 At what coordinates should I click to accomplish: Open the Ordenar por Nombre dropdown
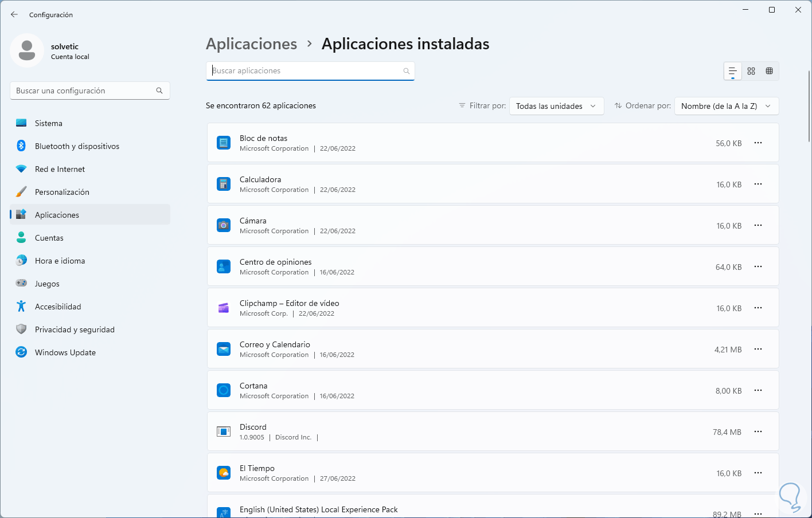coord(727,106)
